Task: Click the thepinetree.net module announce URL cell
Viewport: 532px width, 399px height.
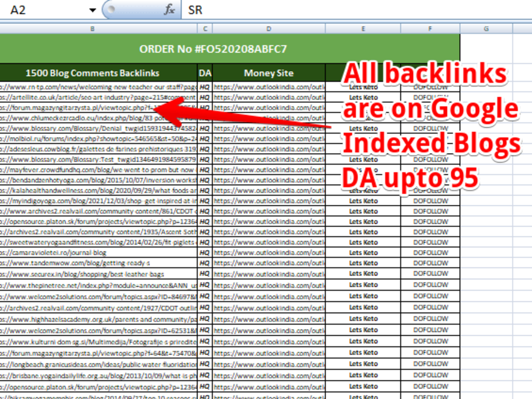Action: [98, 285]
